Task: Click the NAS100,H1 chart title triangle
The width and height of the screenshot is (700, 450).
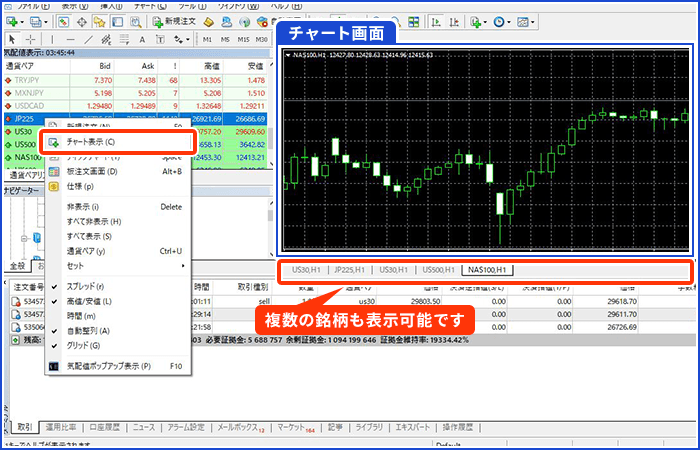Action: pos(288,55)
